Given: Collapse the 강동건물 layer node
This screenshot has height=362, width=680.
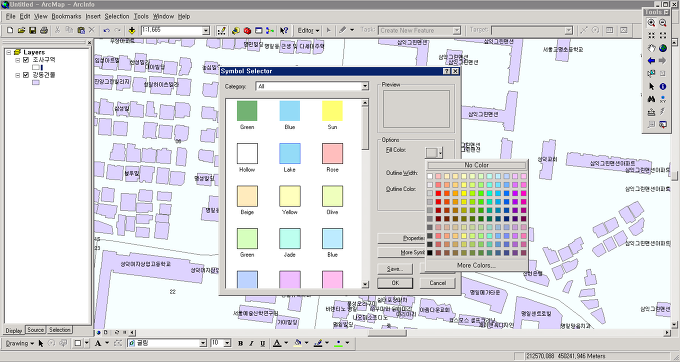Looking at the screenshot, I should point(18,75).
